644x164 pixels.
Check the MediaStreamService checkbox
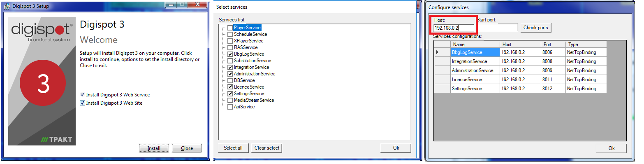[230, 100]
